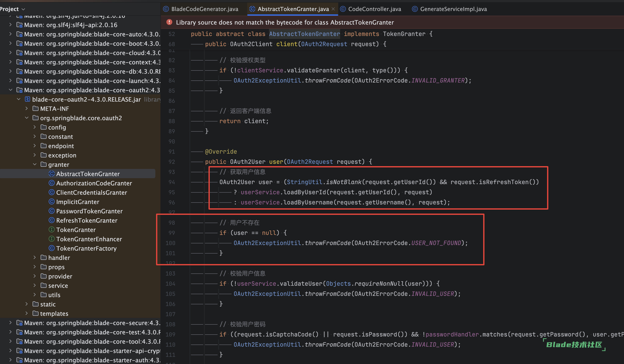The height and width of the screenshot is (364, 624).
Task: Select ImplicitGranter in the project tree
Action: 78,202
